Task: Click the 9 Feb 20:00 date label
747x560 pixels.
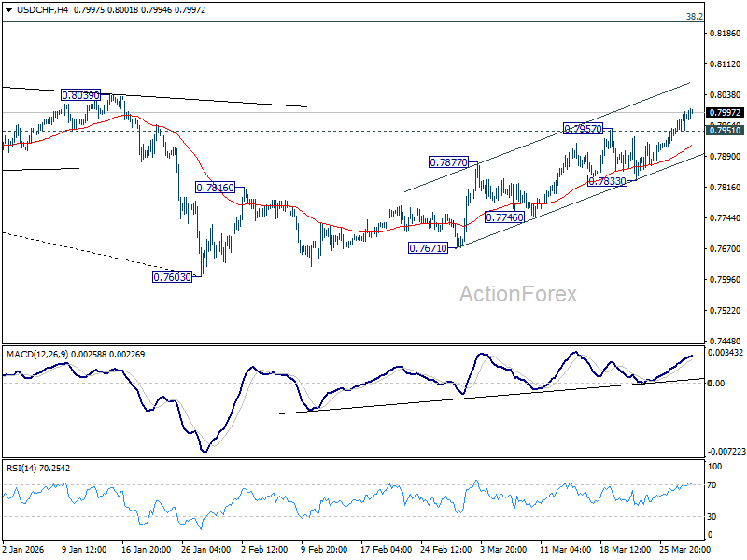Action: pyautogui.click(x=324, y=550)
